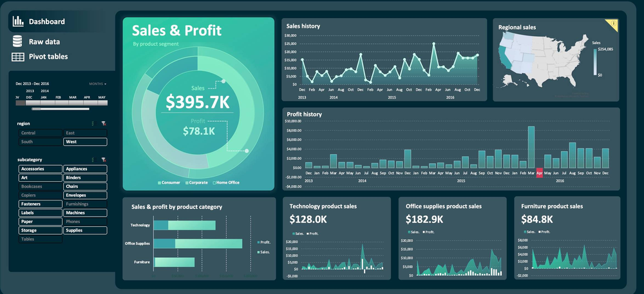Click the $78.1K profit value
644x294 pixels.
[x=199, y=131]
